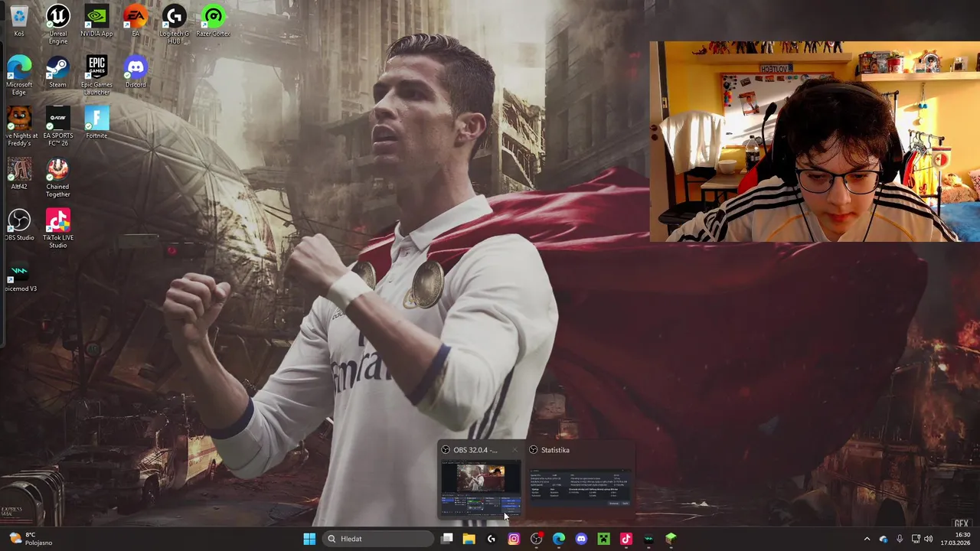Open TikTok LIVE Studio from the taskbar
The height and width of the screenshot is (551, 980).
coord(626,539)
